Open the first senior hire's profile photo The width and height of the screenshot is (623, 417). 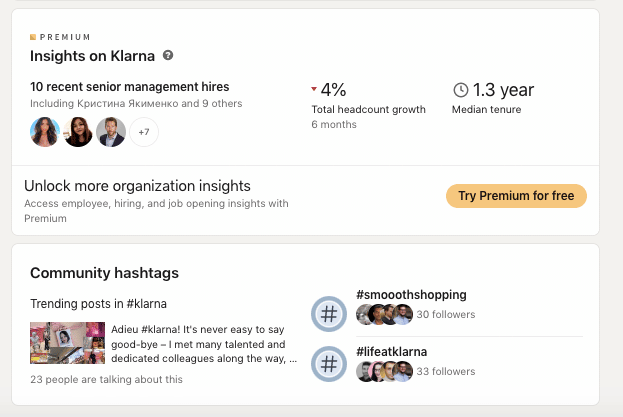pos(45,132)
